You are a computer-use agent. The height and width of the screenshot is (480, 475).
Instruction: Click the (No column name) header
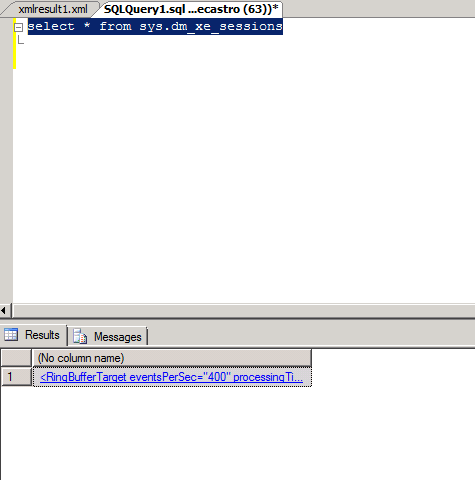[172, 358]
